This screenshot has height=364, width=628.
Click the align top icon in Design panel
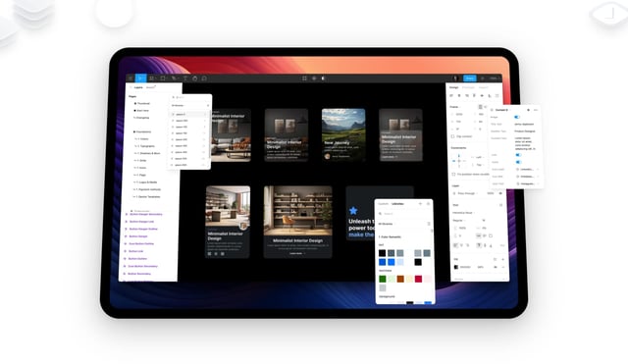pos(474,96)
